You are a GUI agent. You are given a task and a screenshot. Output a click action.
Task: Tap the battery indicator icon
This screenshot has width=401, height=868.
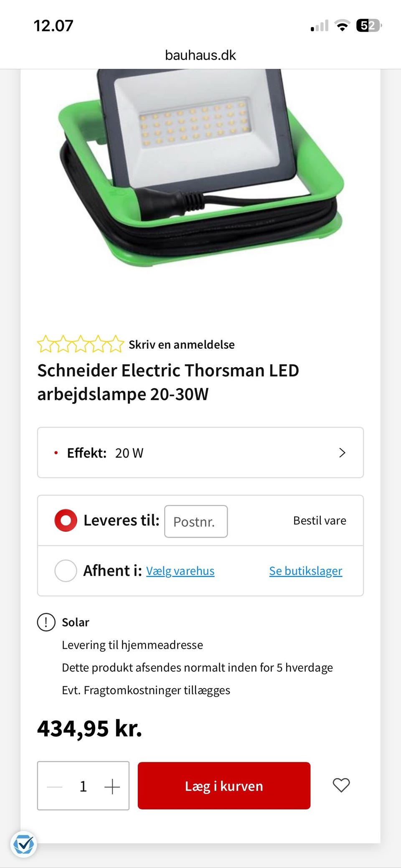pyautogui.click(x=368, y=26)
